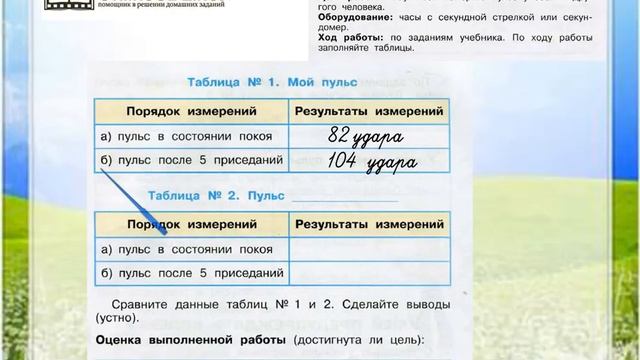Click 'Ход работы:' label text

pos(351,38)
